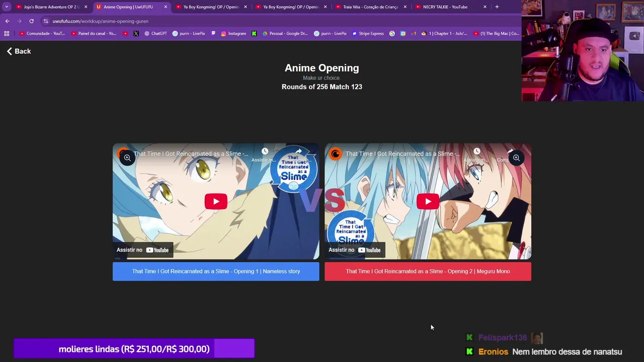Click Felispark136 username in chat overlay
Image resolution: width=644 pixels, height=362 pixels.
pos(503,338)
